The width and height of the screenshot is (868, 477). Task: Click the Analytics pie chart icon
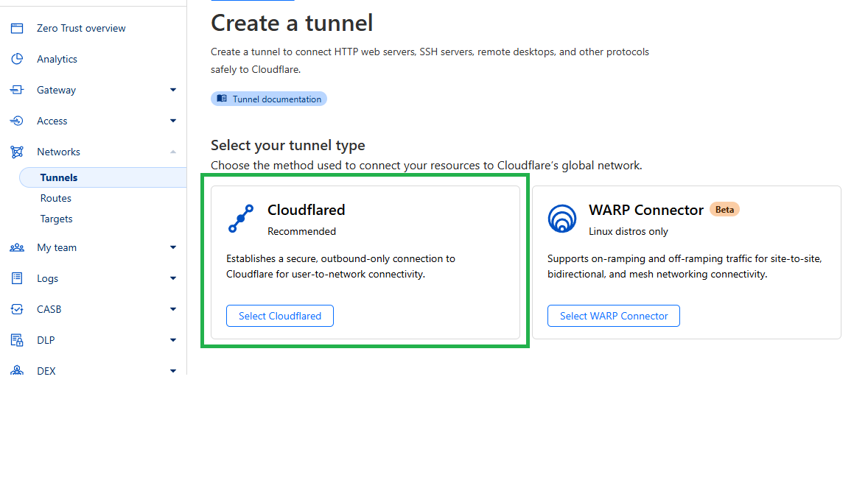point(17,59)
